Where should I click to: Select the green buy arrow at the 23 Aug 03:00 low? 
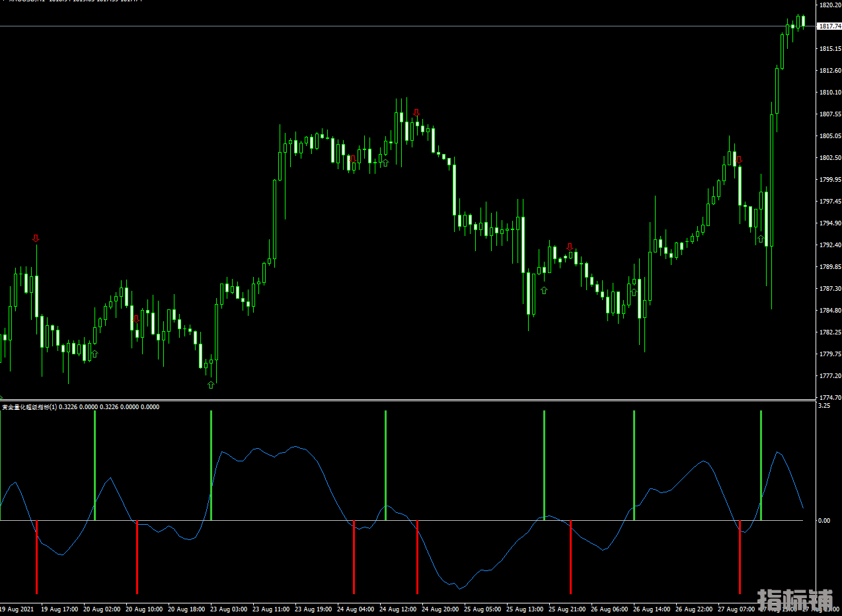tap(211, 385)
